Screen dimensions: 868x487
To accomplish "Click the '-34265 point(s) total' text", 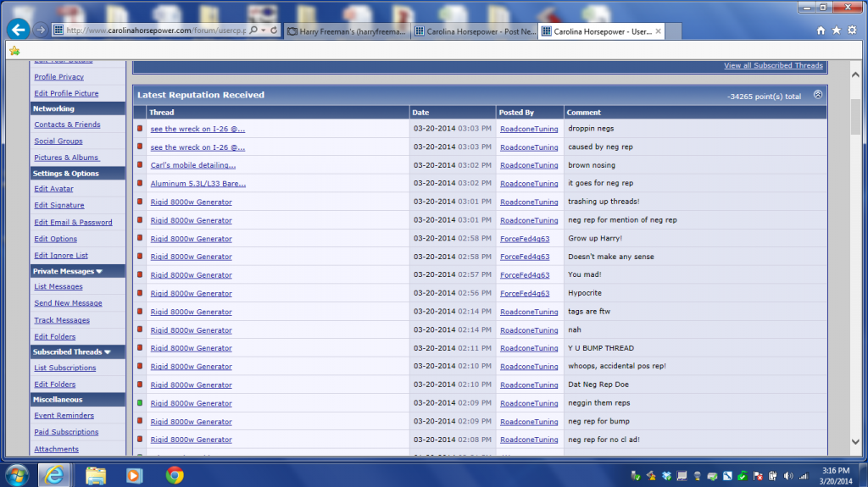I will click(764, 97).
